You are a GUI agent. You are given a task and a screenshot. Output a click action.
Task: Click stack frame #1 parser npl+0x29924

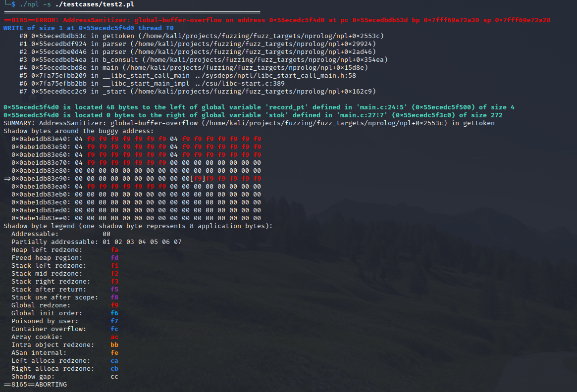click(198, 44)
